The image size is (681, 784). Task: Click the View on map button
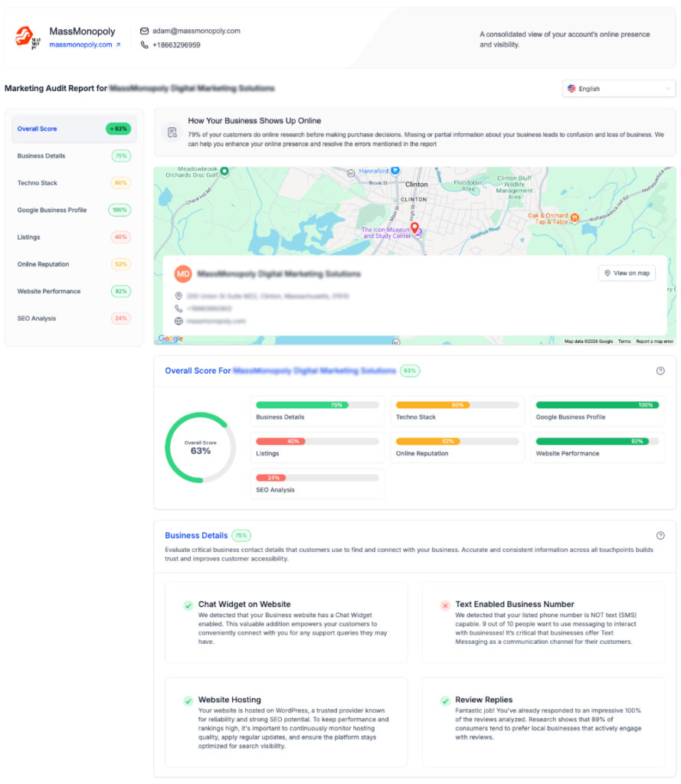point(627,273)
